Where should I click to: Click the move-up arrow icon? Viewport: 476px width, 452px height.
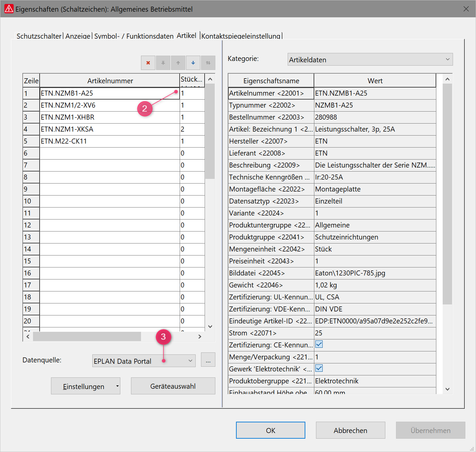click(x=178, y=63)
